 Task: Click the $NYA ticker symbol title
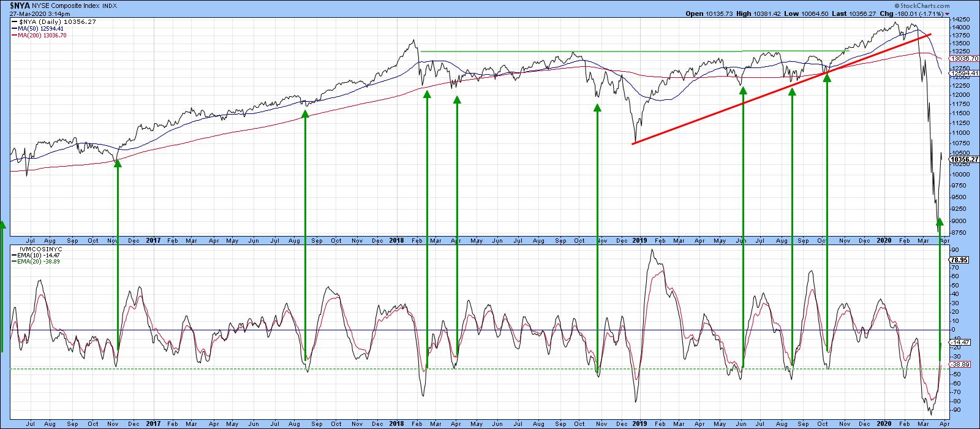tap(20, 5)
